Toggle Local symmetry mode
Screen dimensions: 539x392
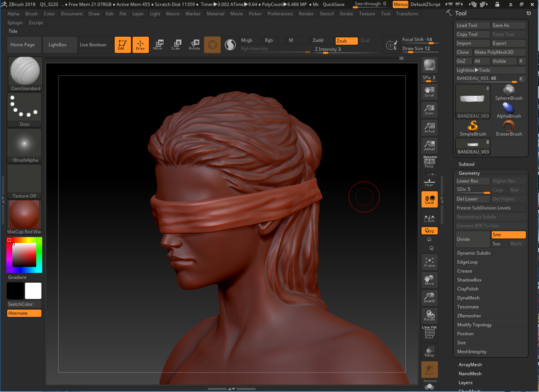429,199
